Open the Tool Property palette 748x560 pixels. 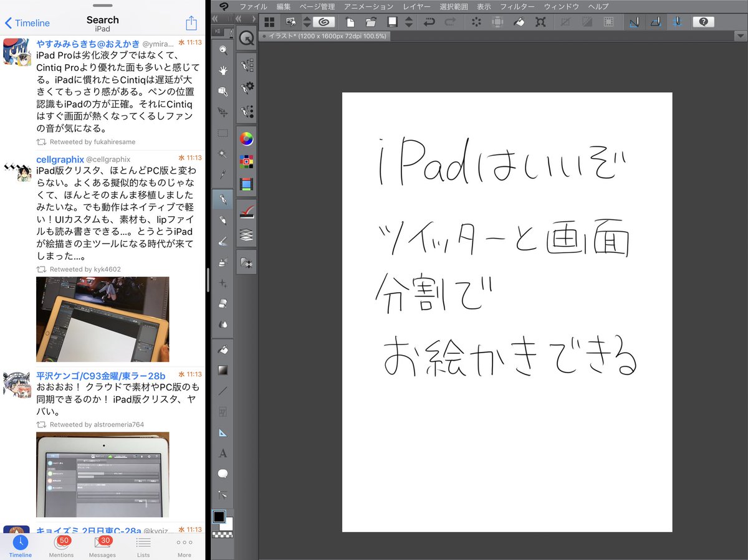[x=247, y=88]
